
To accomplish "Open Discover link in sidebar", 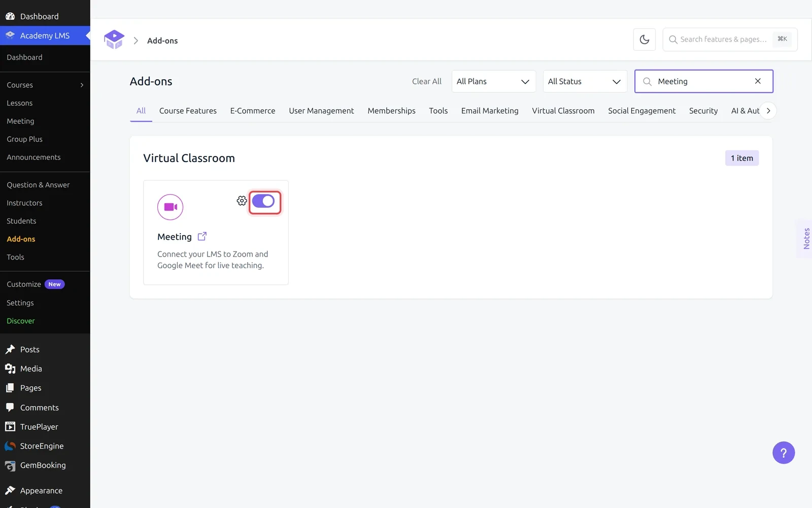I will coord(21,321).
